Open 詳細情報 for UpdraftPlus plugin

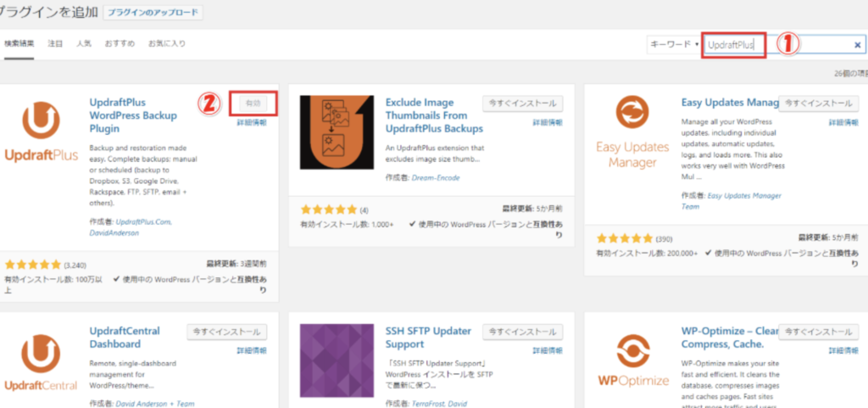[x=252, y=122]
